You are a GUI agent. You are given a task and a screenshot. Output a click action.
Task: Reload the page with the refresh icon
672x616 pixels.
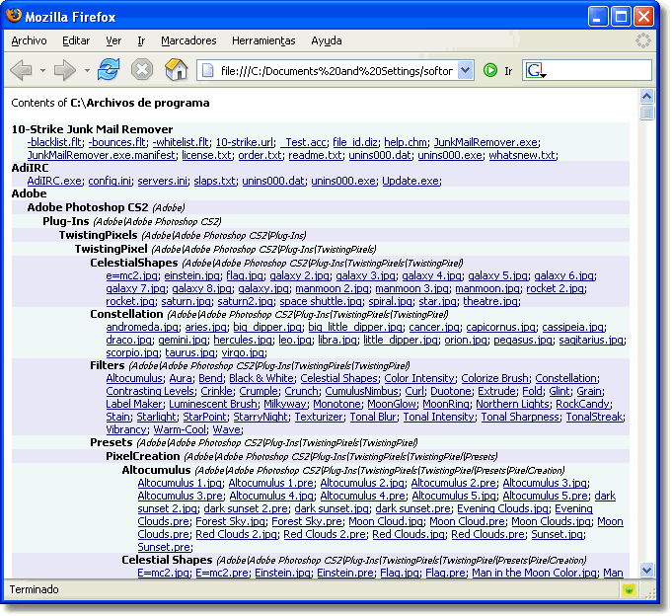[x=108, y=69]
